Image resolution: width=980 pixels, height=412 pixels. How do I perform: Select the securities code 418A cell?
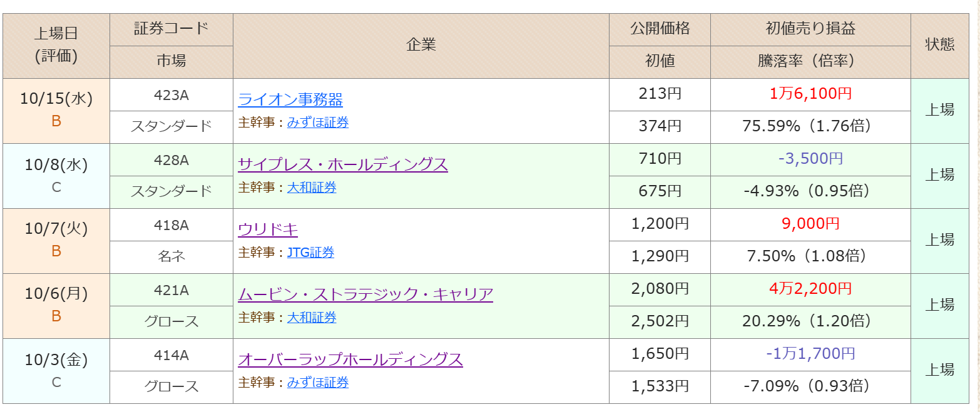171,225
